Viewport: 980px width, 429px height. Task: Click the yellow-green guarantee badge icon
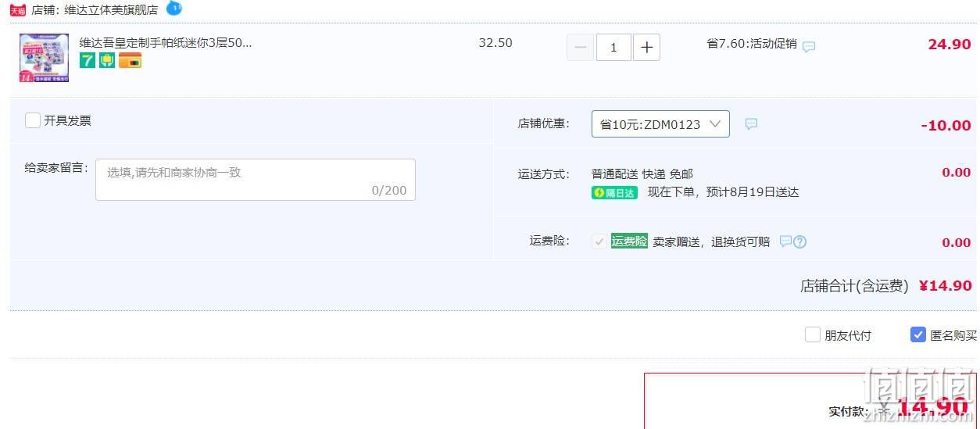tap(107, 60)
